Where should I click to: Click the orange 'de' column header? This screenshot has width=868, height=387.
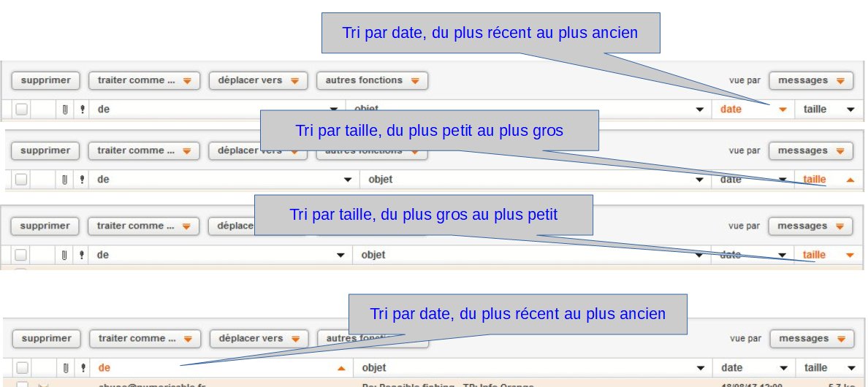pyautogui.click(x=104, y=368)
